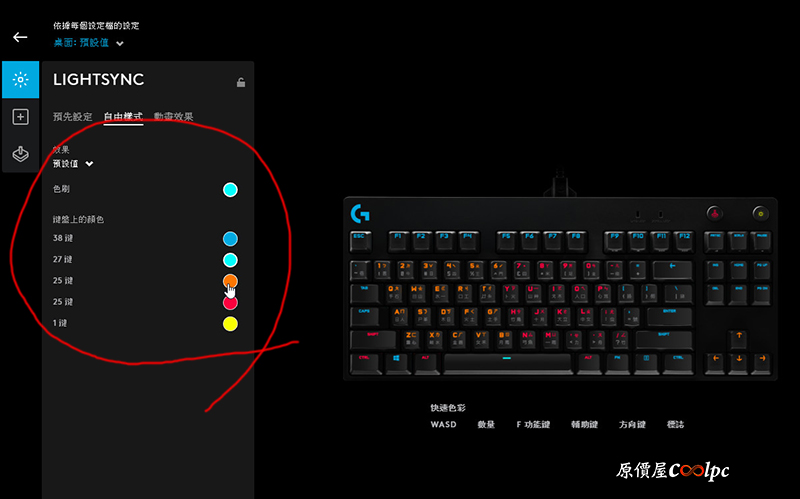Click the spacebar on keyboard preview
The width and height of the screenshot is (800, 499).
pyautogui.click(x=507, y=363)
